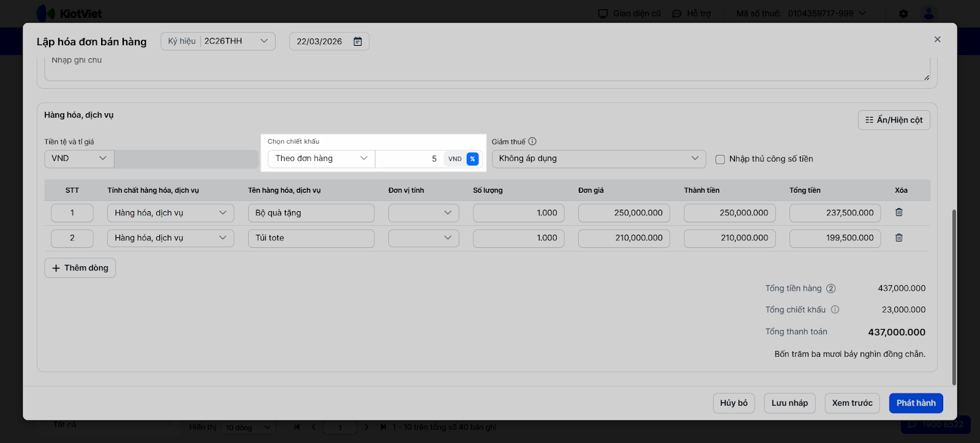Click the badge icon beside Tổng tiền hàng

coord(831,288)
